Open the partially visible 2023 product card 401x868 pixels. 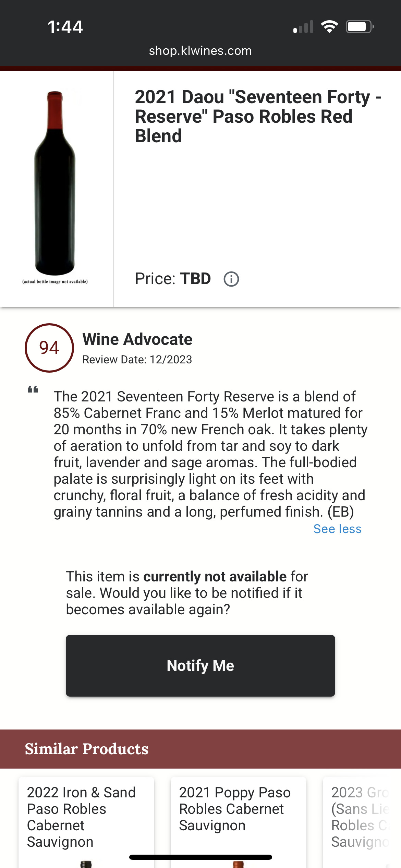(361, 817)
